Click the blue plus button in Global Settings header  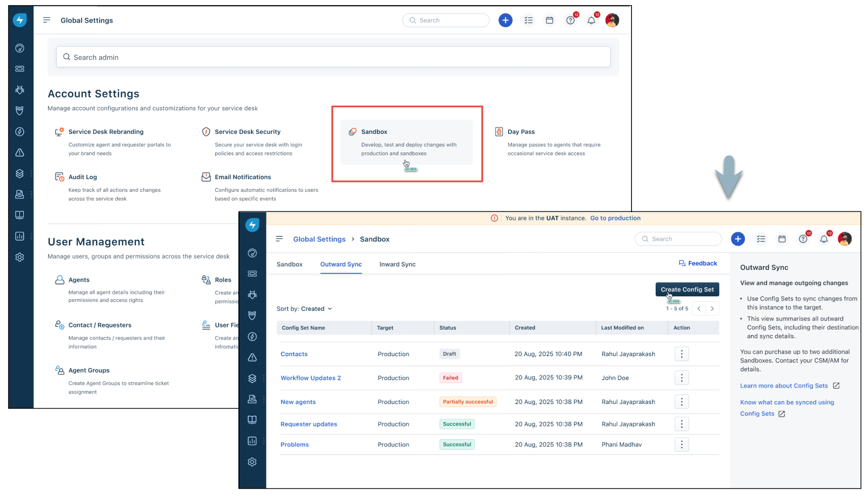(505, 20)
